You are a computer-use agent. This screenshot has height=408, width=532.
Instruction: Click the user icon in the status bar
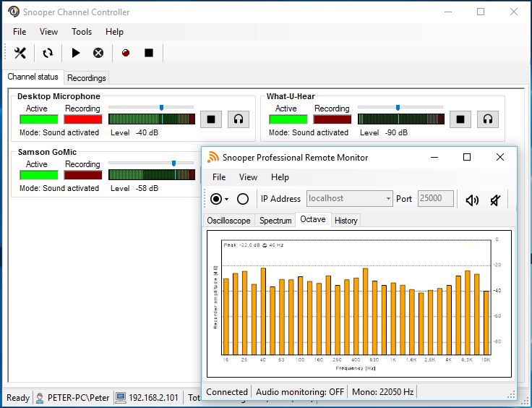pyautogui.click(x=40, y=397)
